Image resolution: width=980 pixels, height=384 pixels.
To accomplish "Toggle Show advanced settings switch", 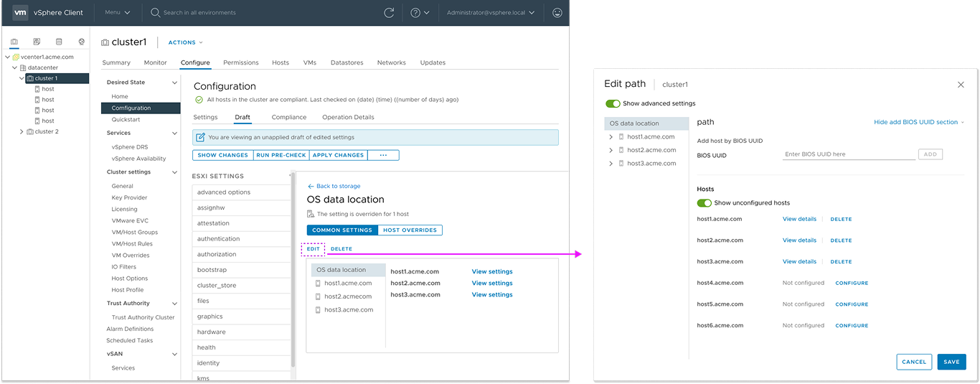I will [613, 103].
